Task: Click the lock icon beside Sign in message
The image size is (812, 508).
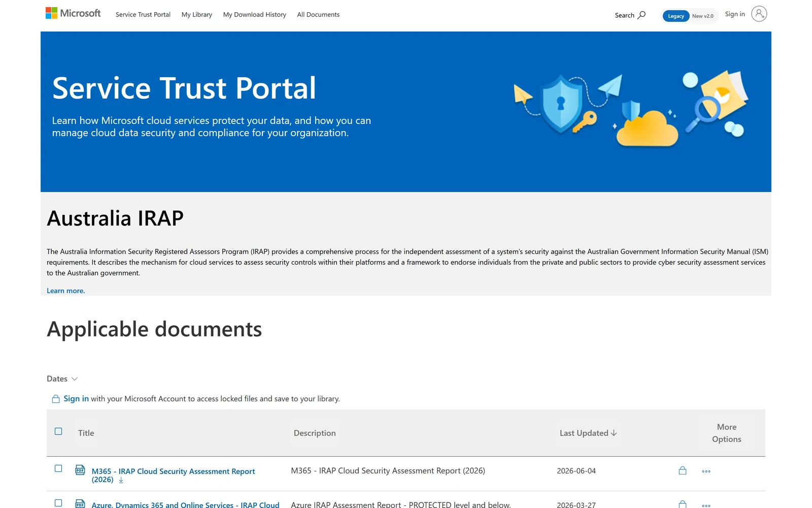Action: (56, 399)
